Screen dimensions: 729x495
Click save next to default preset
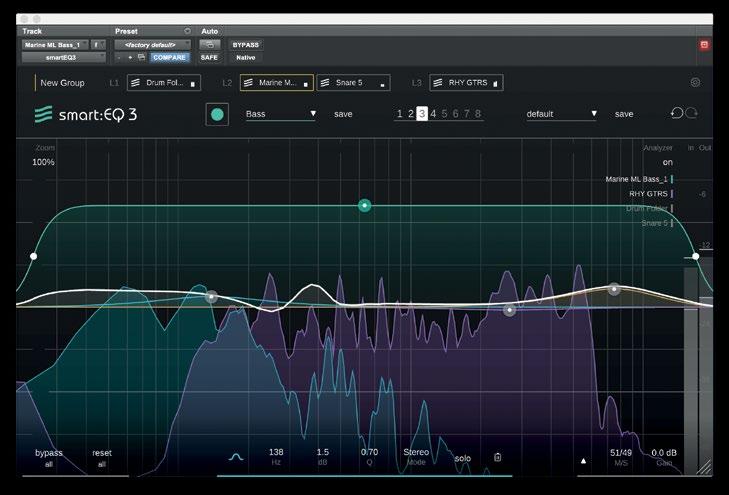click(x=624, y=114)
